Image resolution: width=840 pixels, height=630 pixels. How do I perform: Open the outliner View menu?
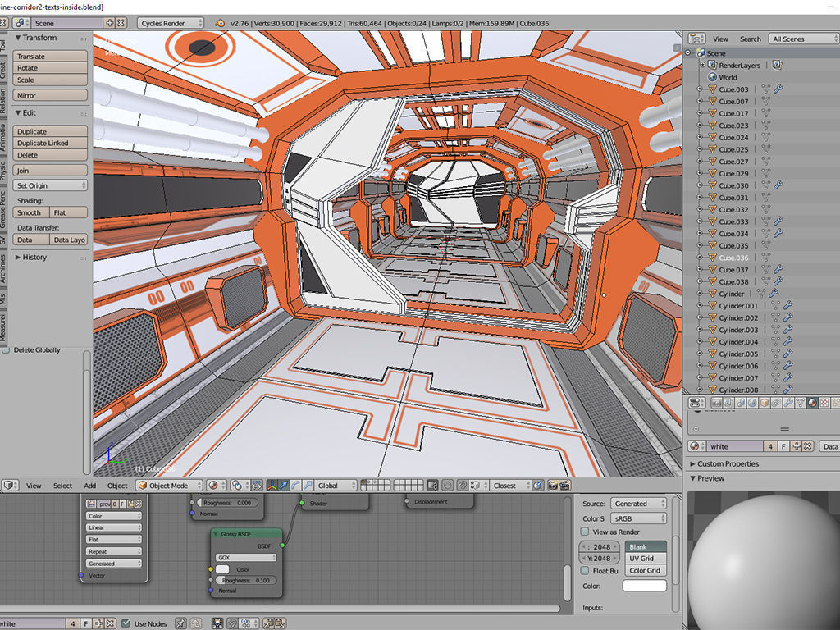720,39
